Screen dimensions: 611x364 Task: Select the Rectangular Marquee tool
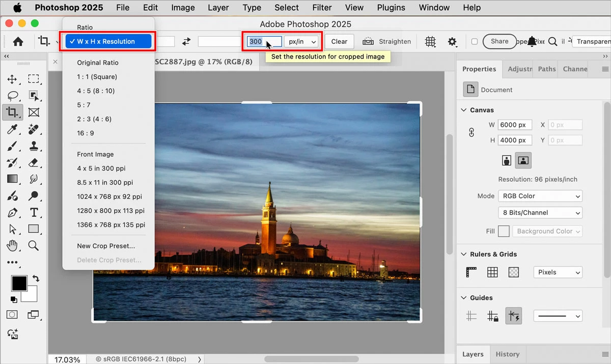click(34, 79)
